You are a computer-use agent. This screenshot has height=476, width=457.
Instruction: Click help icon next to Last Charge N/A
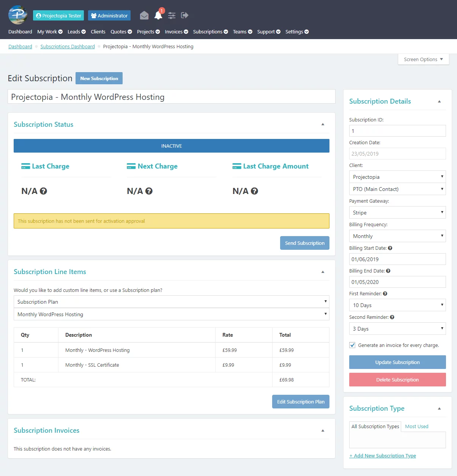click(x=44, y=191)
